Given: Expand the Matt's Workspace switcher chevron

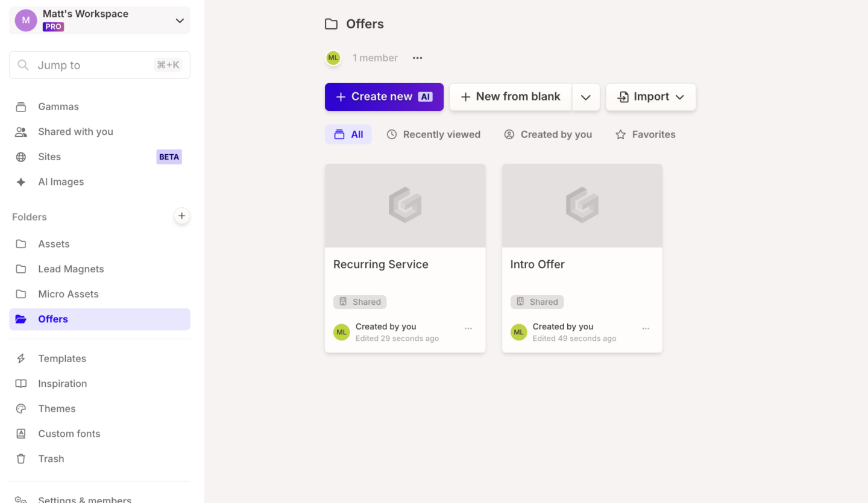Looking at the screenshot, I should coord(180,20).
